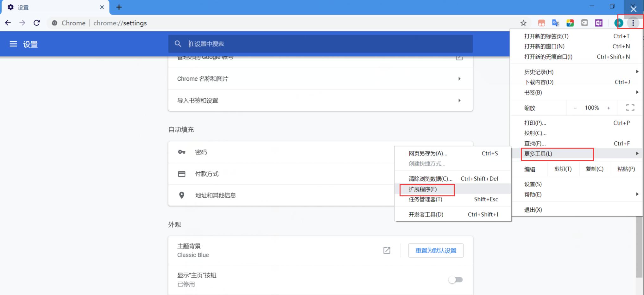
Task: Click the page info icon in address bar
Action: click(x=54, y=23)
